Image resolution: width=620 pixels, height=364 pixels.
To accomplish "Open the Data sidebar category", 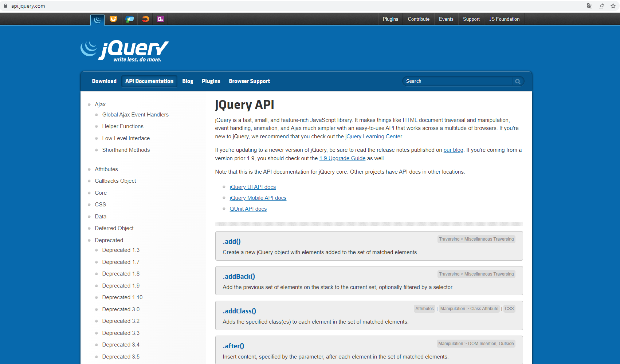I will pos(101,217).
